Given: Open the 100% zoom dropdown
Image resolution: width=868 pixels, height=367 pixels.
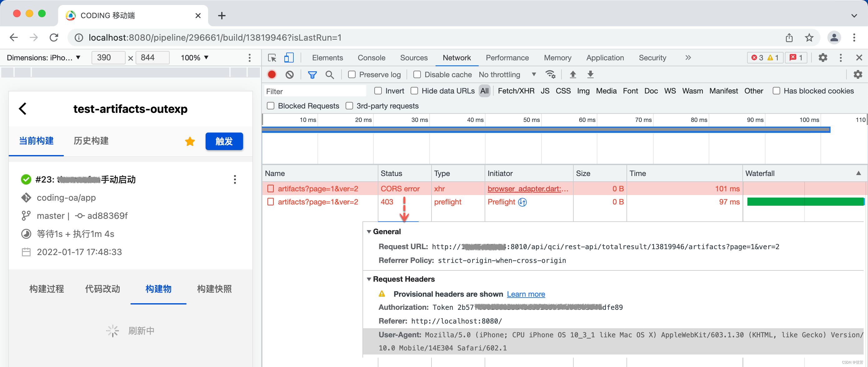Looking at the screenshot, I should [x=195, y=58].
